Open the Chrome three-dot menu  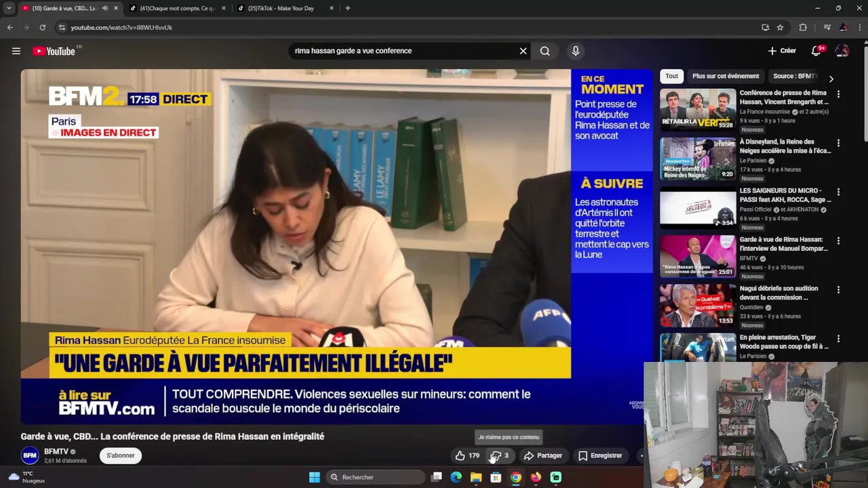860,27
